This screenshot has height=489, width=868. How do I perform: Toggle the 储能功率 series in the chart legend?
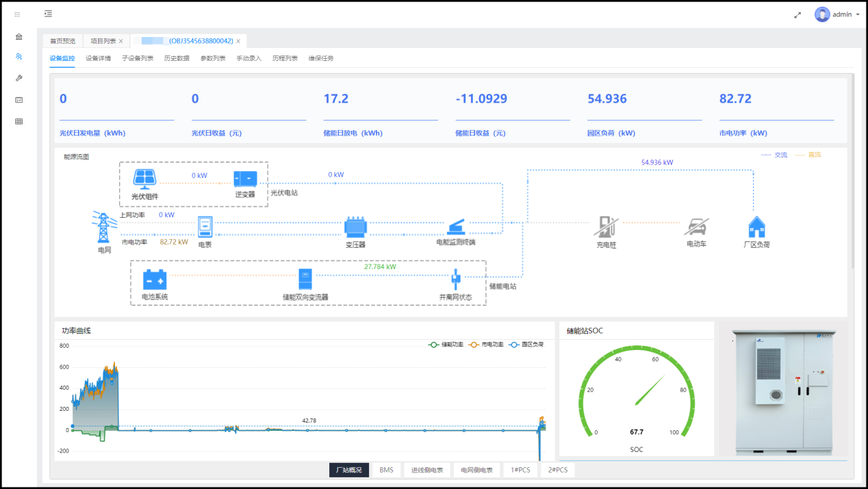(x=448, y=344)
